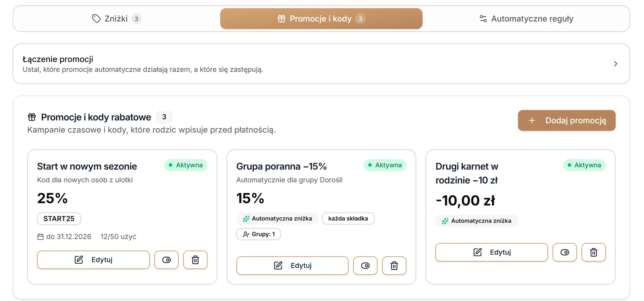The height and width of the screenshot is (301, 644).
Task: Toggle the eye button for Grupa poranna -15%
Action: pos(365,266)
